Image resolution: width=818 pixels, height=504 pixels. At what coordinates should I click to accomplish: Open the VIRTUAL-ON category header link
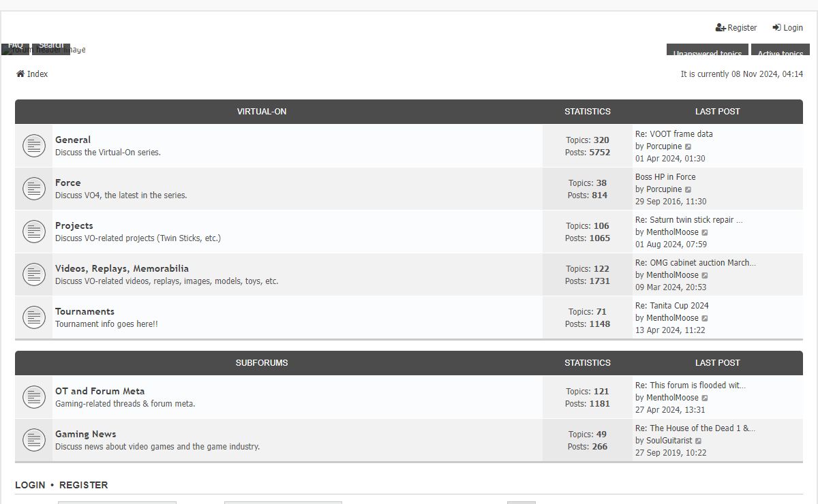point(262,111)
